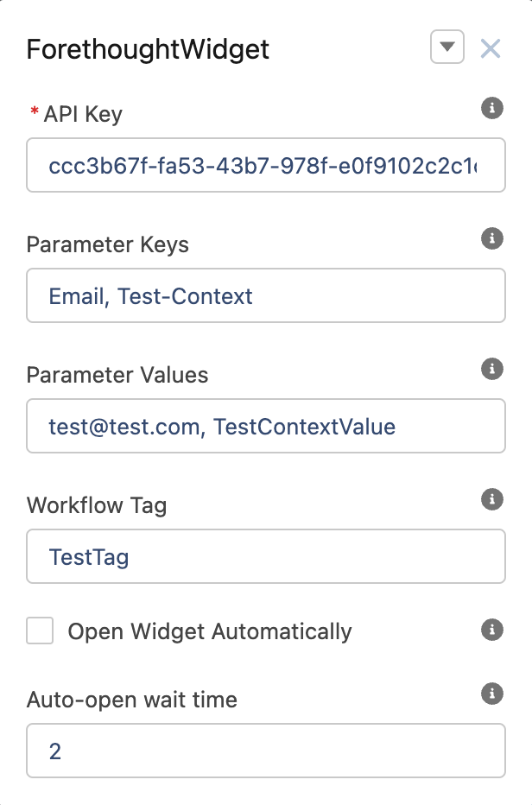Click the ForethoughtWidget panel title

[x=148, y=49]
